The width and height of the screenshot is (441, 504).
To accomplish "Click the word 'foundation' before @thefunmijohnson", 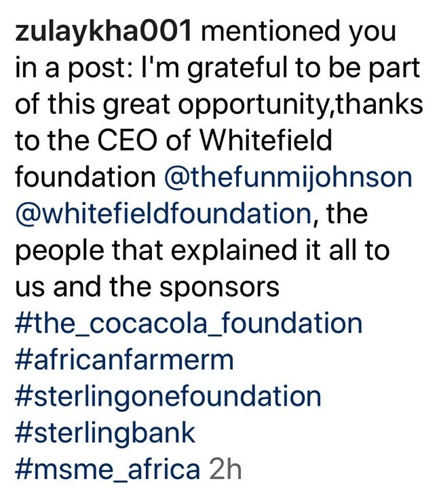I will [85, 178].
